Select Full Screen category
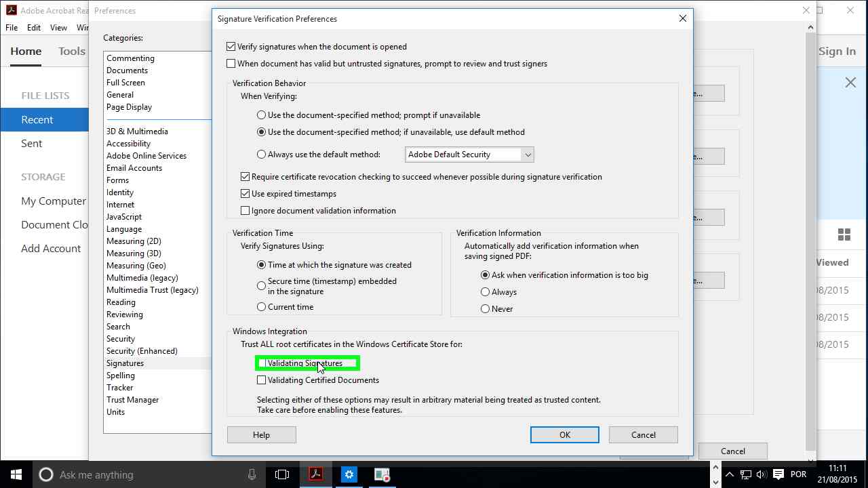This screenshot has width=868, height=488. [125, 83]
